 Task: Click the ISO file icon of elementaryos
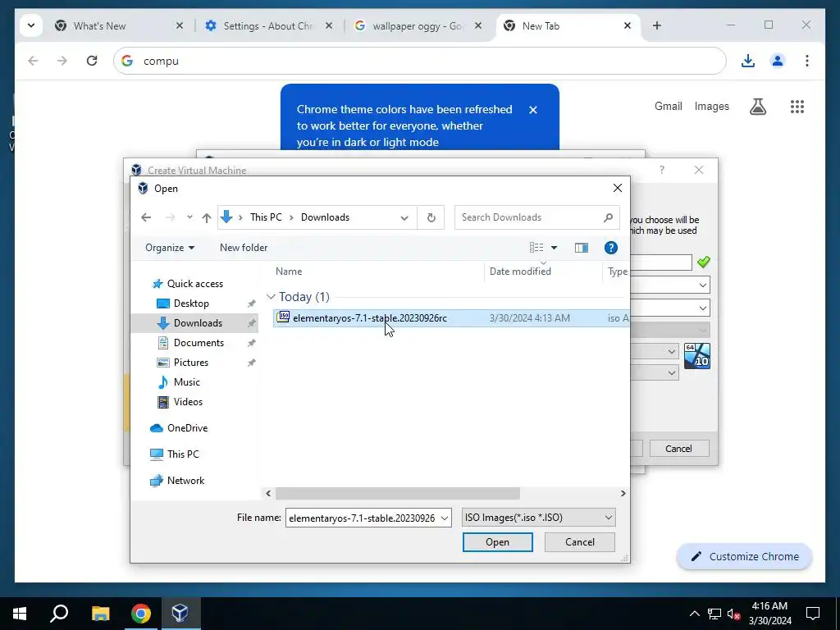[x=283, y=317]
